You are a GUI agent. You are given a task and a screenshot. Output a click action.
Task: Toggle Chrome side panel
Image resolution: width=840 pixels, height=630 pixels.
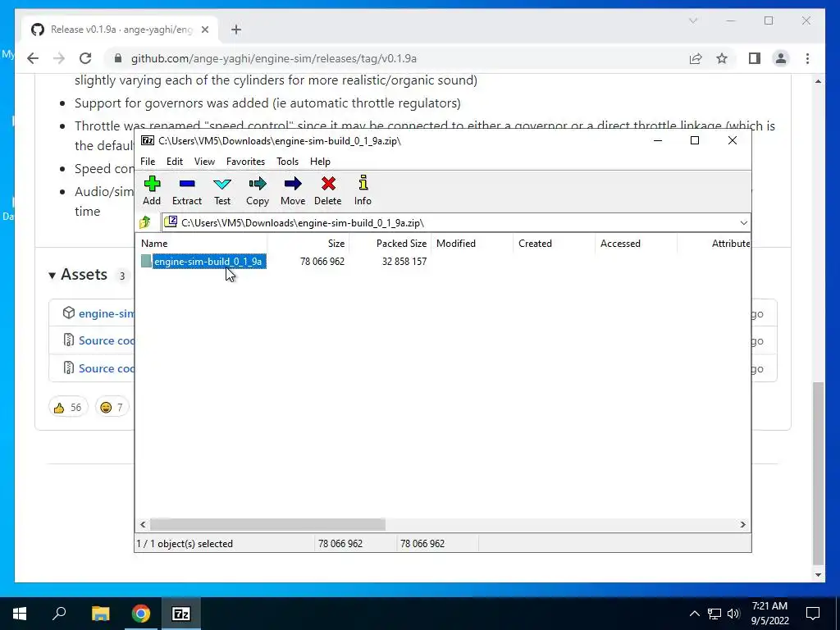tap(755, 58)
